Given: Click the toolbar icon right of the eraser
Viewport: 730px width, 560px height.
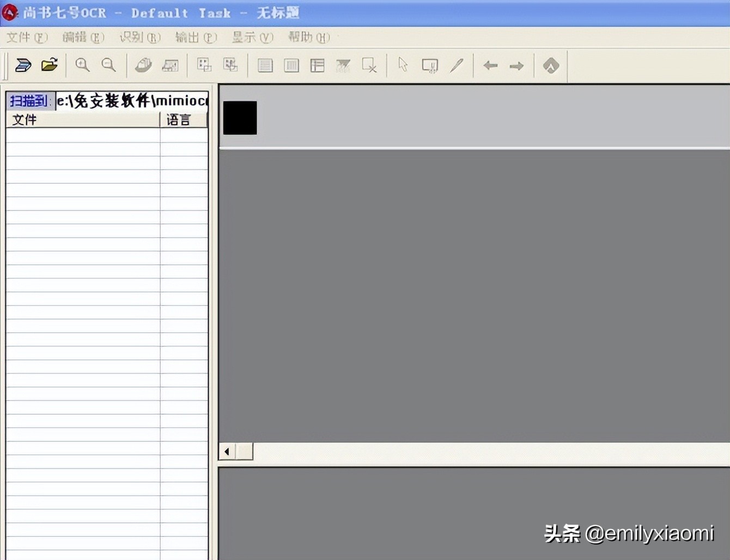Looking at the screenshot, I should tap(170, 66).
